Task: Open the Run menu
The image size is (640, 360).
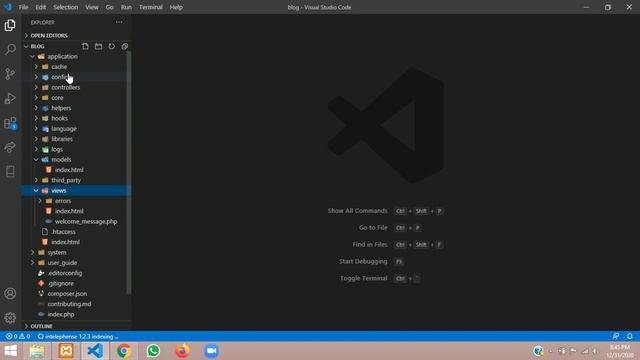Action: pos(126,7)
